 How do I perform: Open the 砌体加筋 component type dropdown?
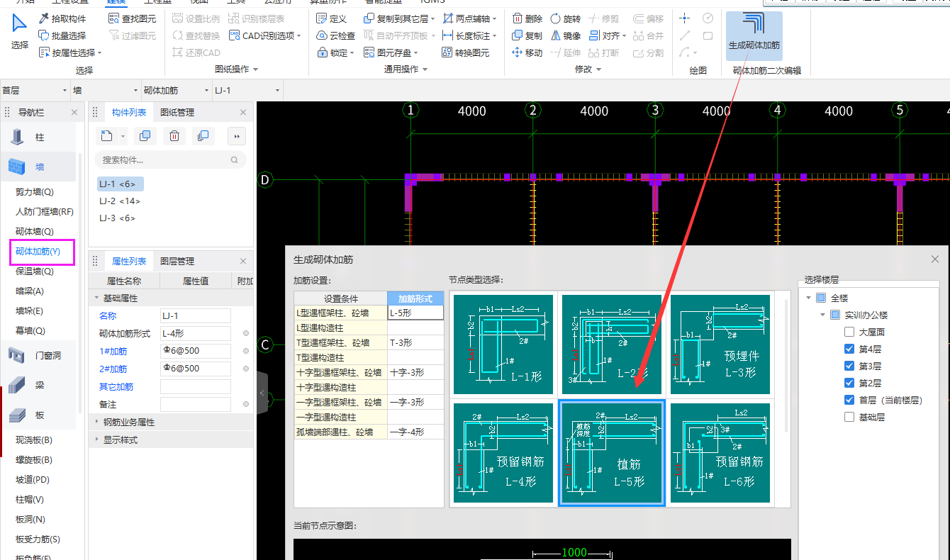coord(177,90)
